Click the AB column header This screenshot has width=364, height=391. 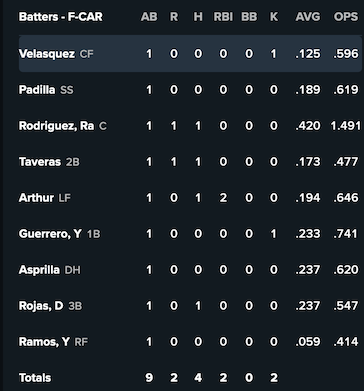tap(149, 17)
